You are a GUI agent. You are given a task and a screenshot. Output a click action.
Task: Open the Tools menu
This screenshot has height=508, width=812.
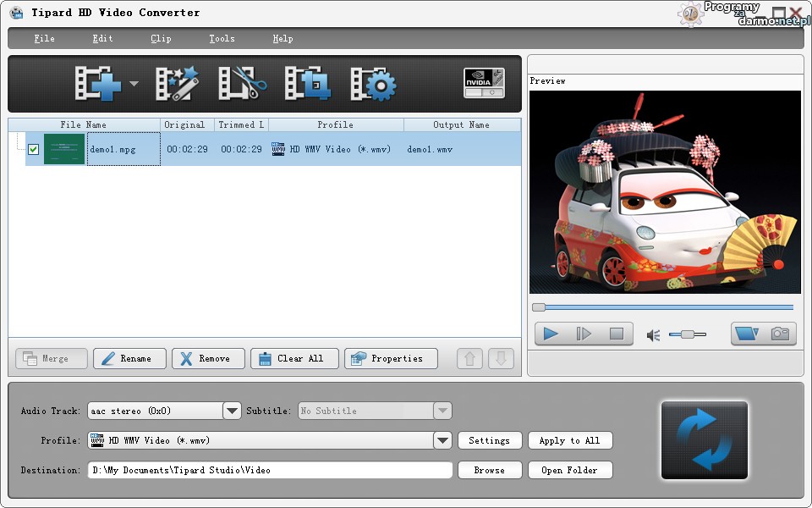click(x=222, y=38)
